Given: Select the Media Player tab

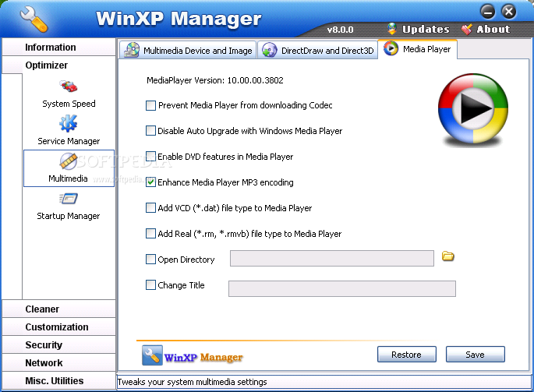Looking at the screenshot, I should coord(418,49).
